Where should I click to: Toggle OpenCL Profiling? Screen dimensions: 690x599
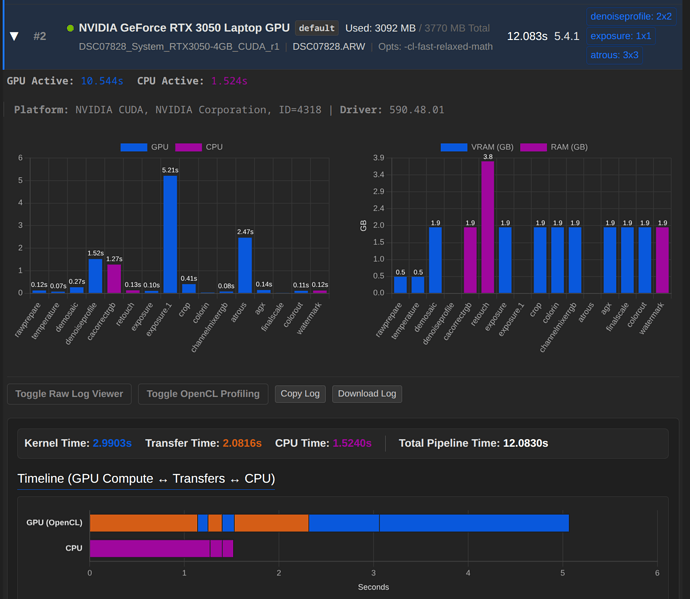203,394
